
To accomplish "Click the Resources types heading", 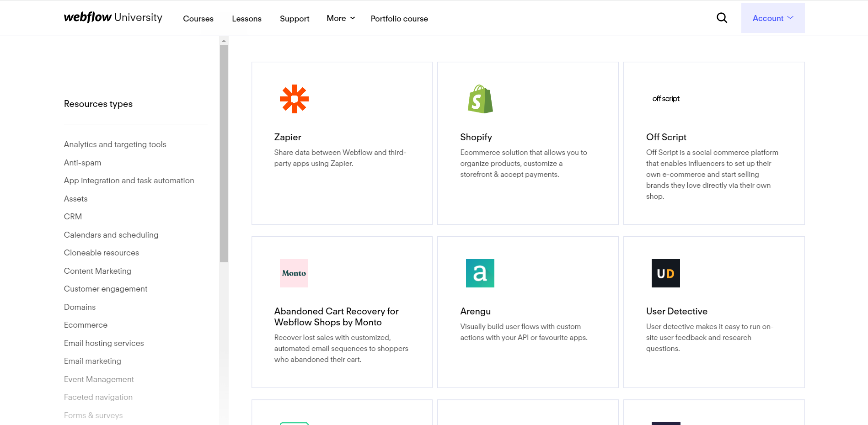I will click(x=98, y=104).
